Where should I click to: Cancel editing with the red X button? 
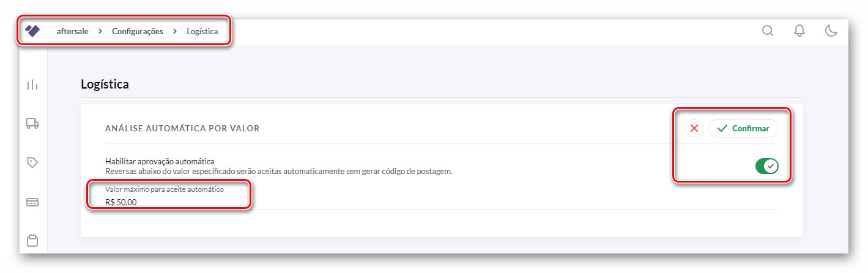694,128
